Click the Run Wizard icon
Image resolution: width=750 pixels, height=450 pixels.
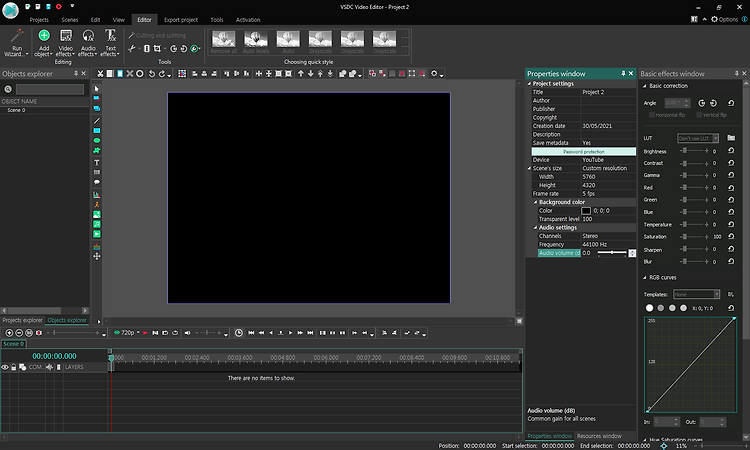click(x=17, y=36)
